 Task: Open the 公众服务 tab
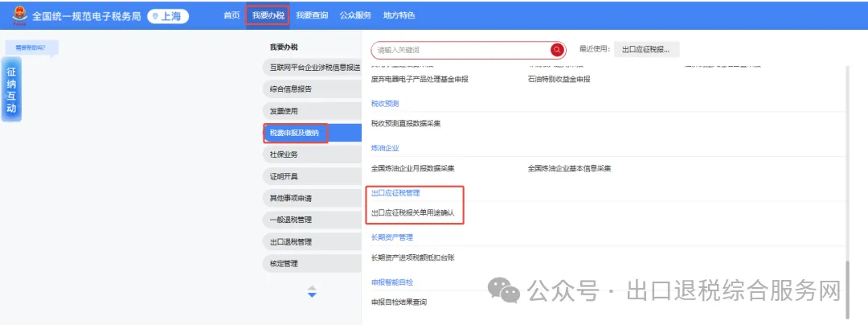tap(355, 15)
